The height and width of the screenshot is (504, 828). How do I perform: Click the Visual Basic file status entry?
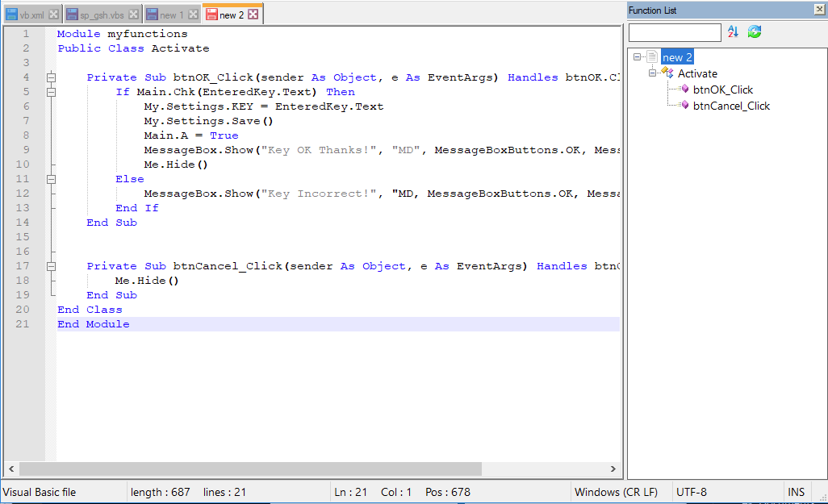coord(40,492)
